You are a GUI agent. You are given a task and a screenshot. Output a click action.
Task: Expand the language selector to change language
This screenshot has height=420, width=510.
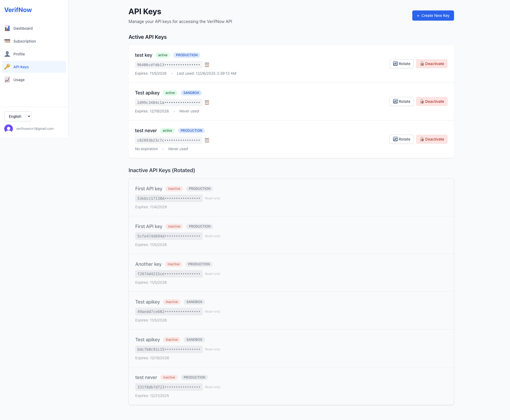click(18, 116)
